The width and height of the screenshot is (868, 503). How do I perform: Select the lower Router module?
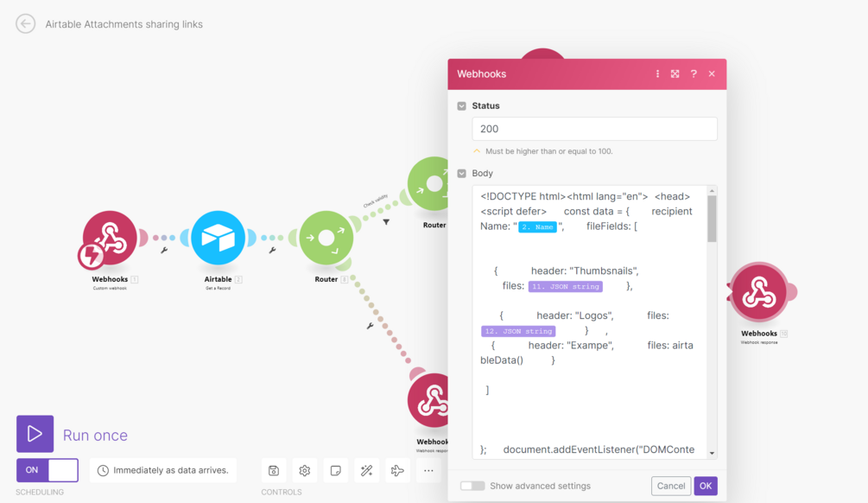326,238
